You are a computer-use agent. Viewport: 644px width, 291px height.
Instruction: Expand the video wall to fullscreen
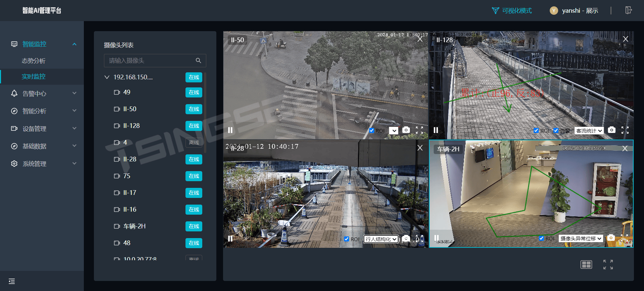[x=608, y=265]
